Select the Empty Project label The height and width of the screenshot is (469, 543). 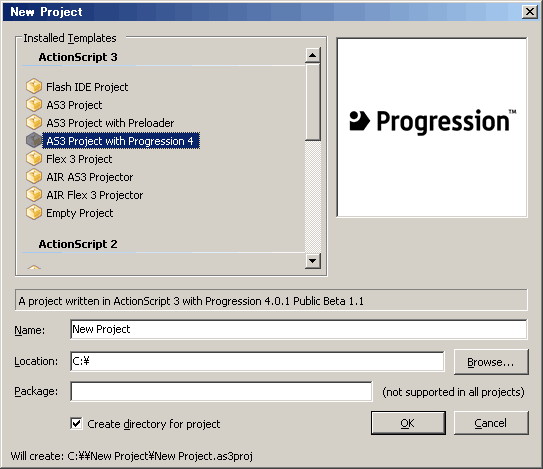tap(79, 213)
